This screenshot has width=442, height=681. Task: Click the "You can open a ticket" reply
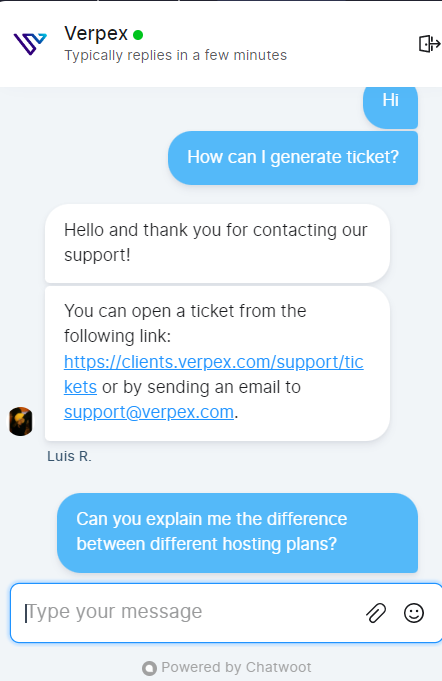coord(217,363)
